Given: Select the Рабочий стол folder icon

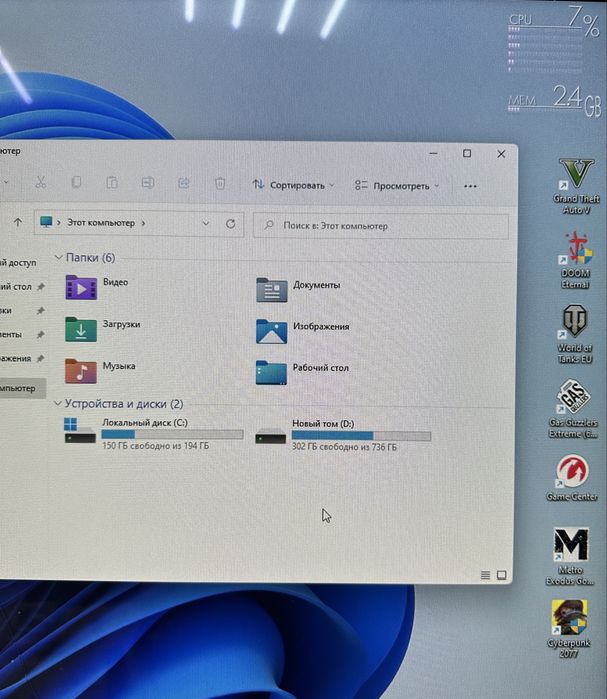Looking at the screenshot, I should tap(271, 373).
